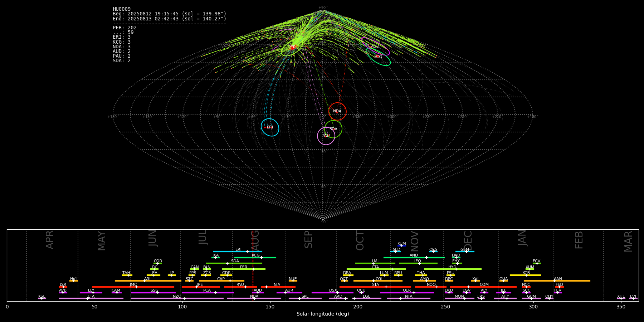Click the PCA shower bar in timeline
Screen dimensions: 644x322
(208, 293)
